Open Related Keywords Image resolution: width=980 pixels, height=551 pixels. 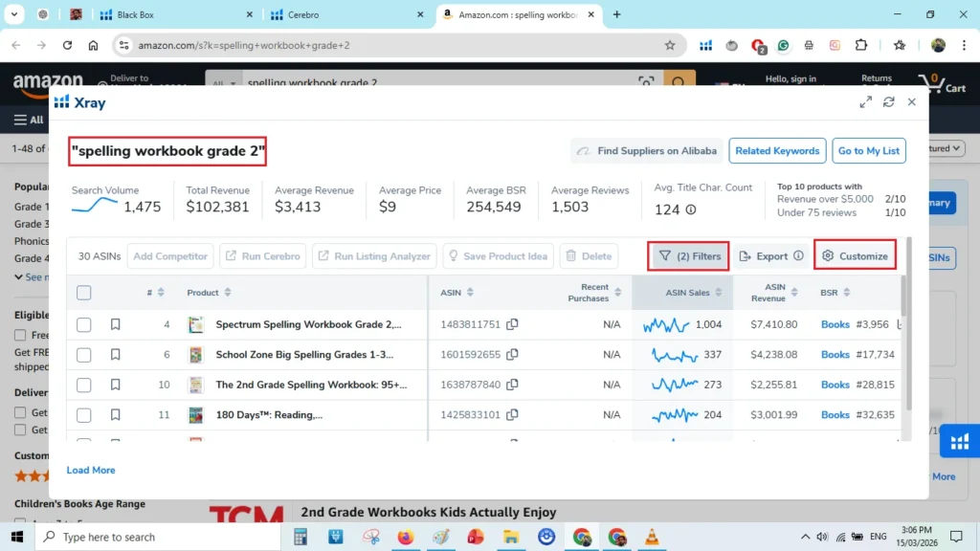point(777,150)
